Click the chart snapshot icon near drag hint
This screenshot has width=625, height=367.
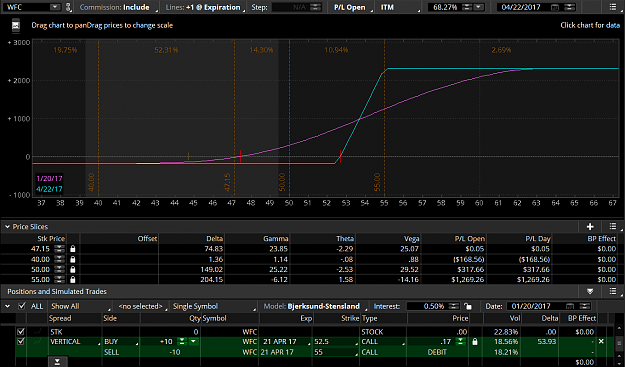pos(16,26)
